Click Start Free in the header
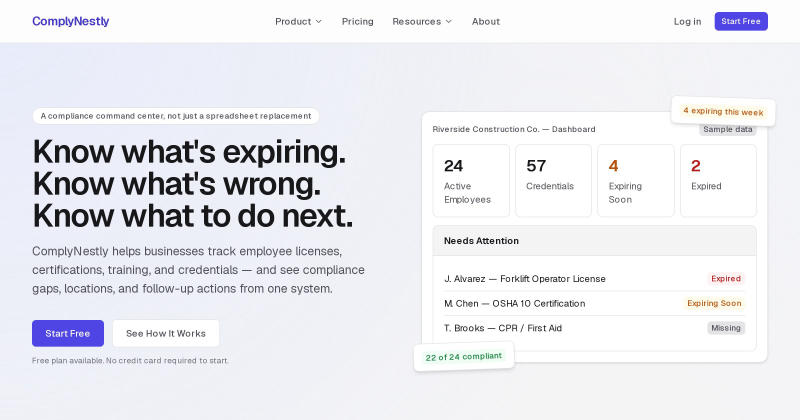Viewport: 800px width, 420px height. 741,21
